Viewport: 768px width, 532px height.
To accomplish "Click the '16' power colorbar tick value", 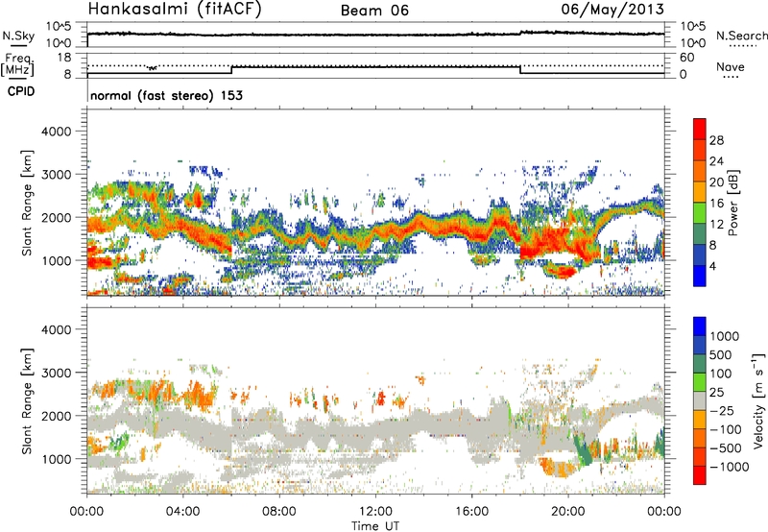I will click(x=716, y=204).
